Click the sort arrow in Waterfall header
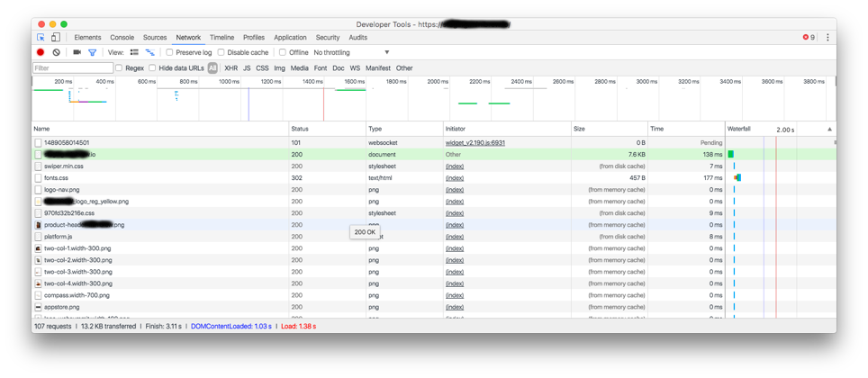The image size is (868, 378). pos(829,129)
